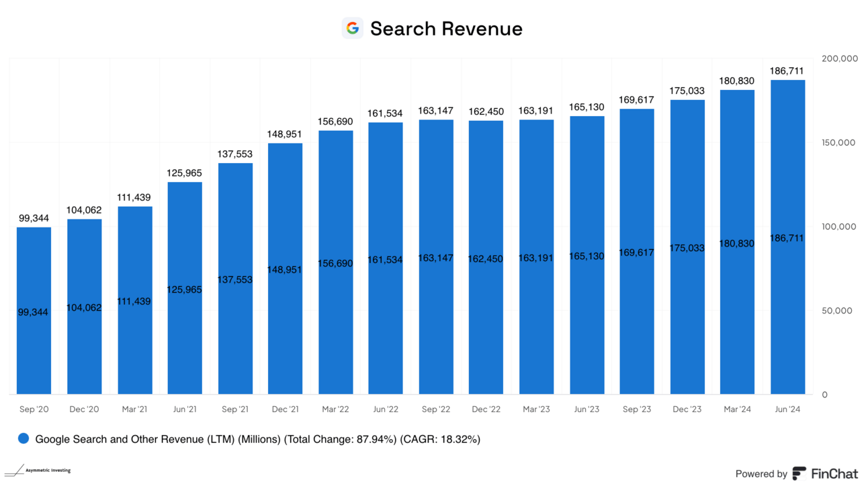
Task: Click the 162,450 value above the Dec '22 bar
Action: (x=486, y=111)
